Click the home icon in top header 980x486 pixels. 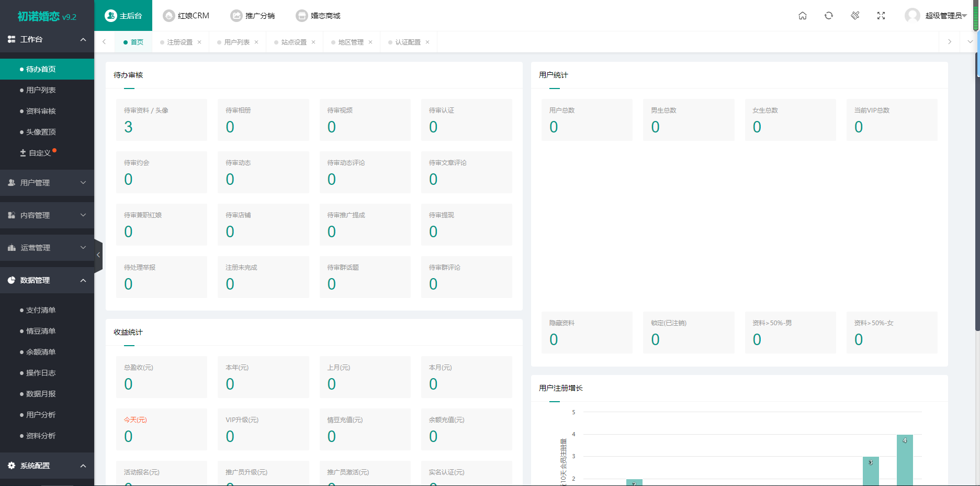point(802,16)
